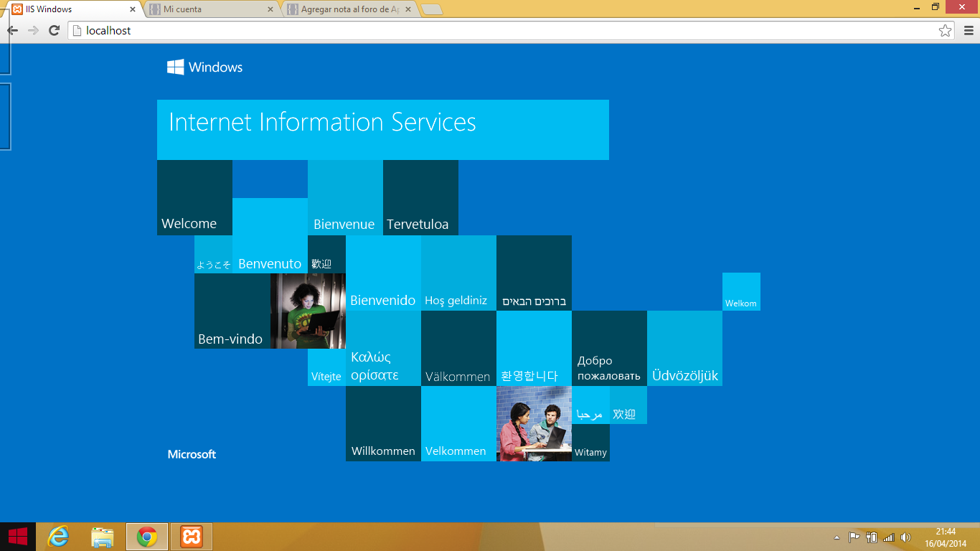Click the Windows logo on the page
This screenshot has height=551, width=980.
click(x=204, y=67)
